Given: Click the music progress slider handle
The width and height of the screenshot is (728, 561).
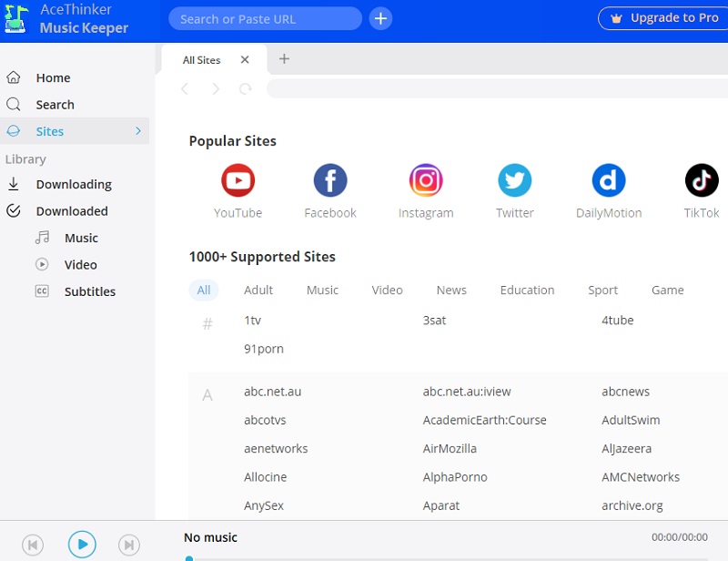Looking at the screenshot, I should [189, 558].
